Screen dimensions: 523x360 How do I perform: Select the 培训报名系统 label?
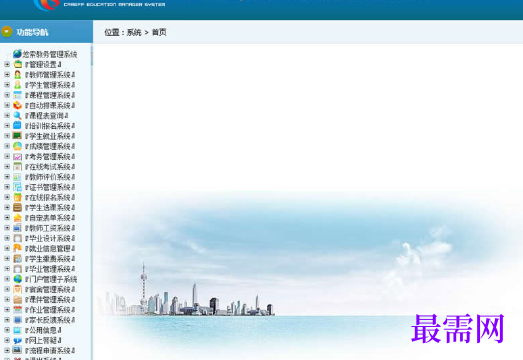point(50,126)
